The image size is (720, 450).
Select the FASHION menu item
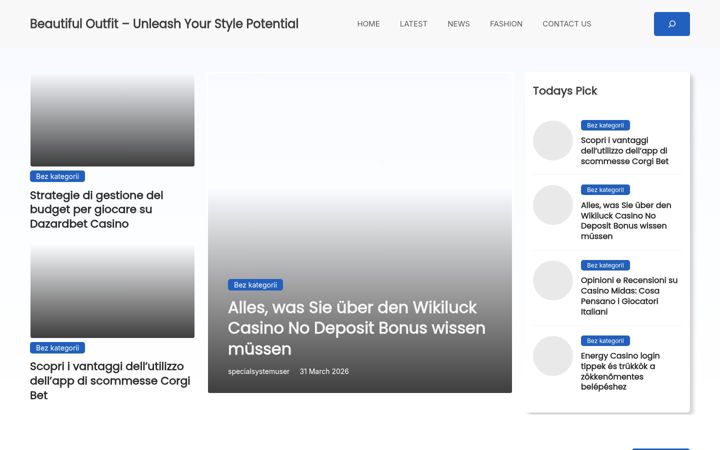tap(506, 24)
